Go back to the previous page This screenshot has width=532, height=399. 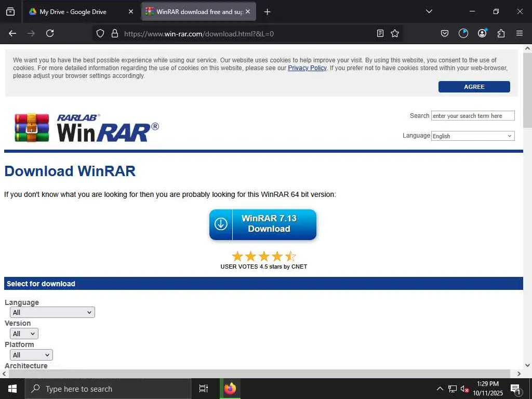point(12,33)
